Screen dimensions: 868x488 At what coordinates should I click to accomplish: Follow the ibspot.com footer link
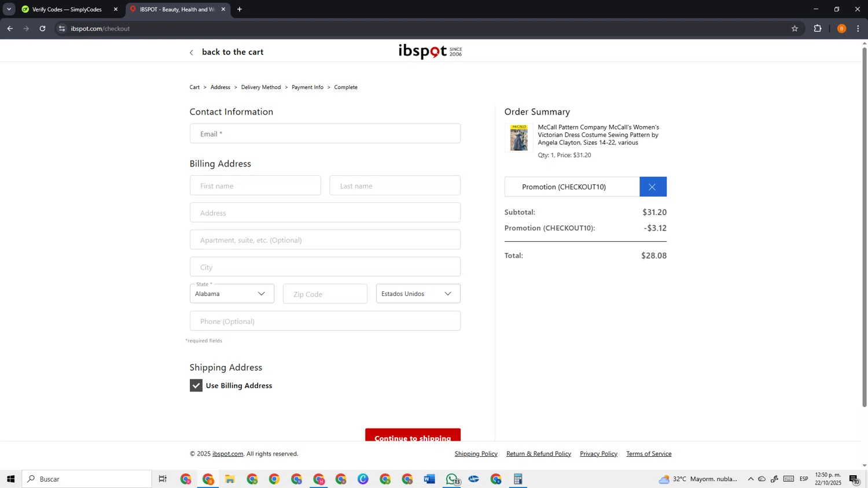coord(227,454)
